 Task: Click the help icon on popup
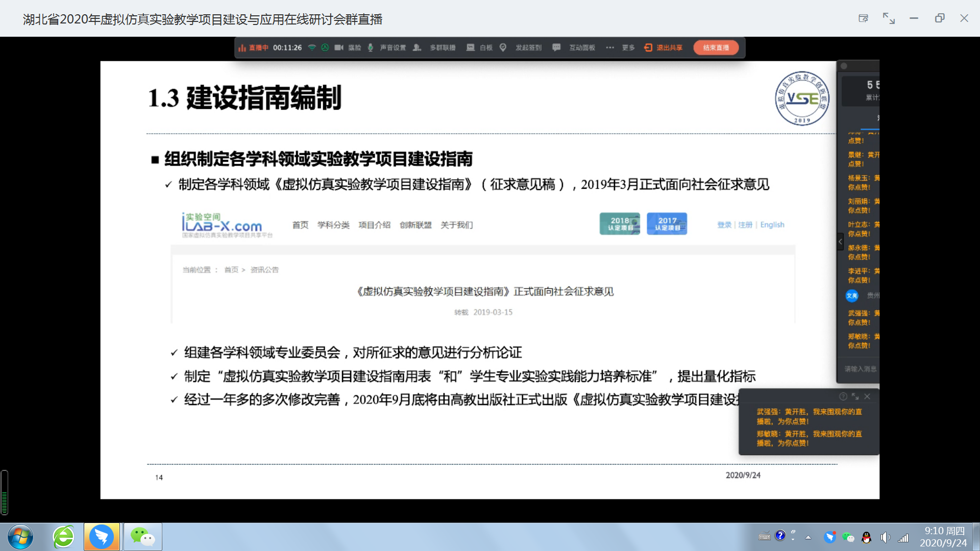(843, 396)
